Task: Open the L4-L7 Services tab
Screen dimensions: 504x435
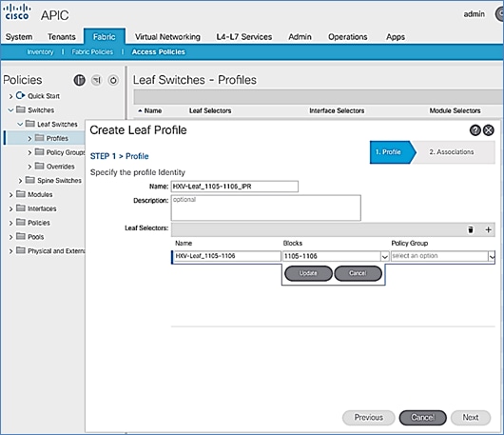Action: 244,37
